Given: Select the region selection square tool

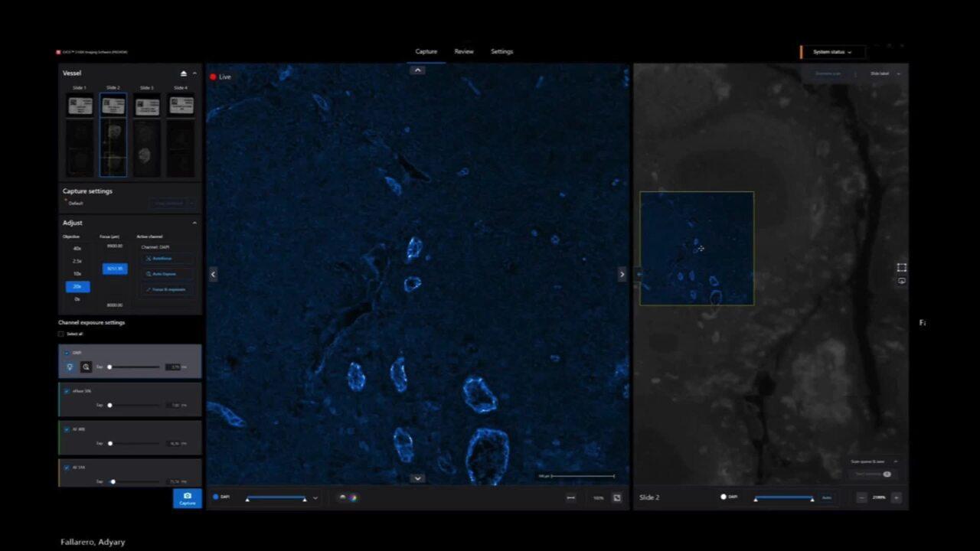Looking at the screenshot, I should (x=901, y=267).
